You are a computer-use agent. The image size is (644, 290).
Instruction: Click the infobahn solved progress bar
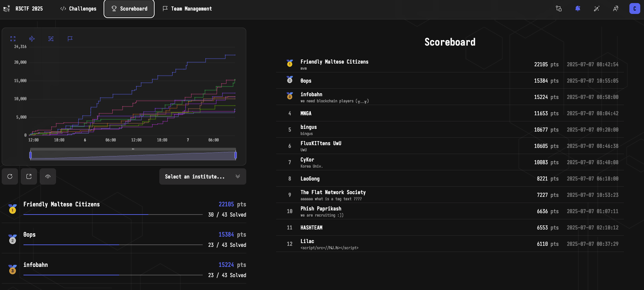[x=113, y=275]
